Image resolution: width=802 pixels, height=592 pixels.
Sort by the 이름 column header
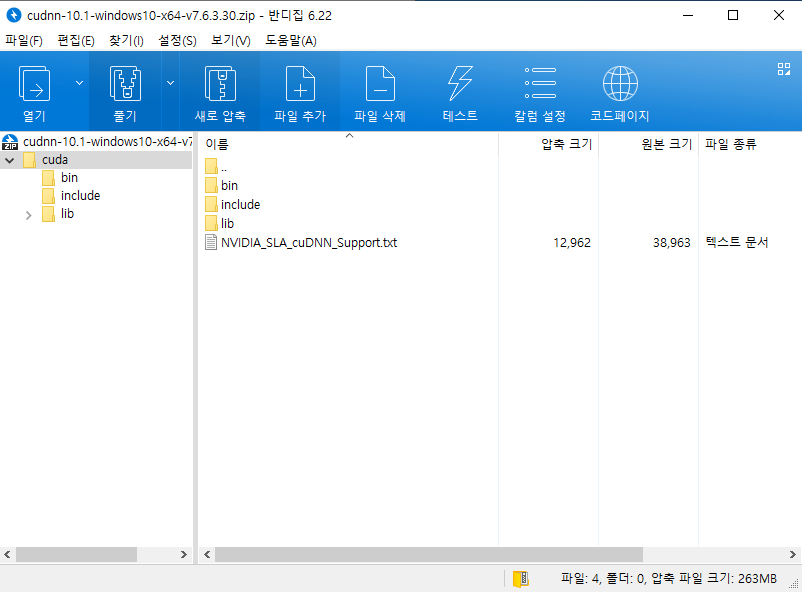tap(217, 144)
